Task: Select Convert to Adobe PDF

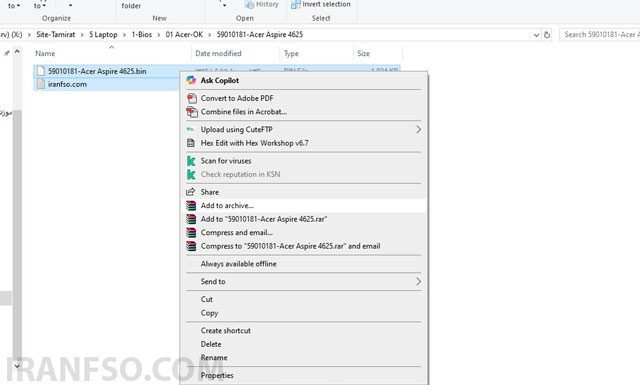Action: 304,98
